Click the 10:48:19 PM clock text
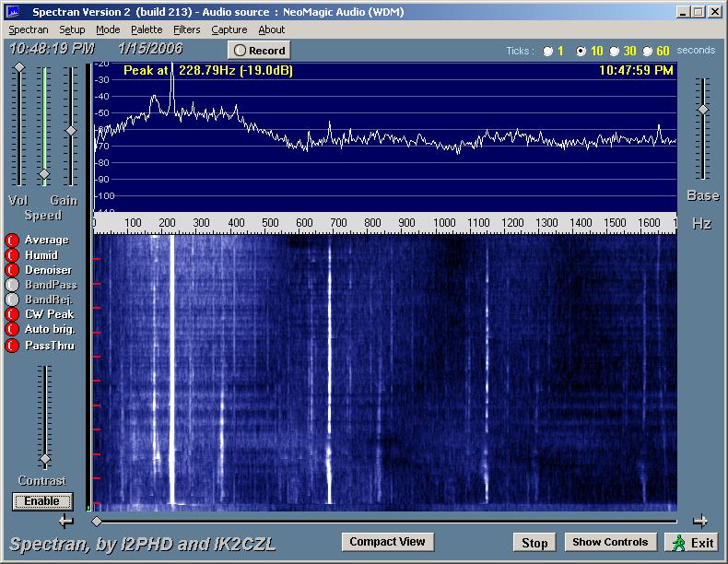 [52, 49]
